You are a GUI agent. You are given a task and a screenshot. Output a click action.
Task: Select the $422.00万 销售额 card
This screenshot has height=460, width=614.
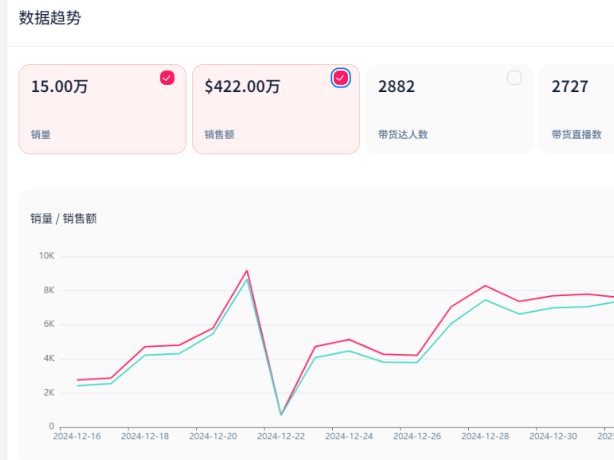coord(276,109)
